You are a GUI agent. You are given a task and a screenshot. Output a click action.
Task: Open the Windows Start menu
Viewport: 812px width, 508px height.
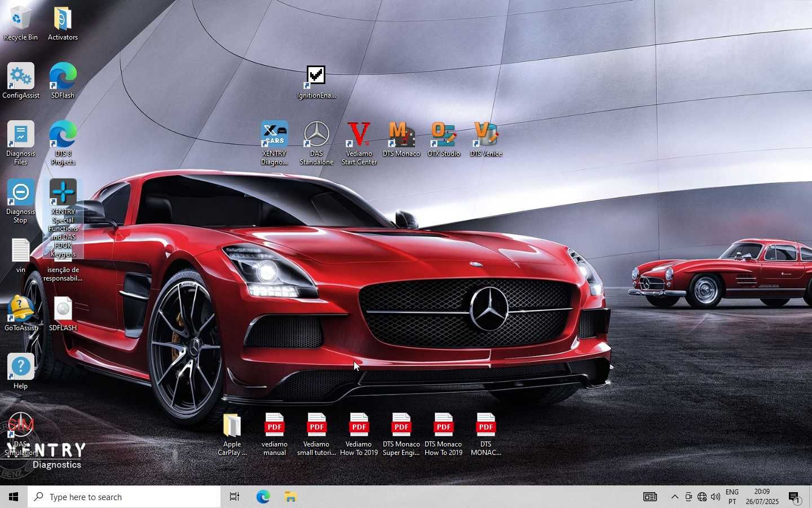(x=14, y=497)
